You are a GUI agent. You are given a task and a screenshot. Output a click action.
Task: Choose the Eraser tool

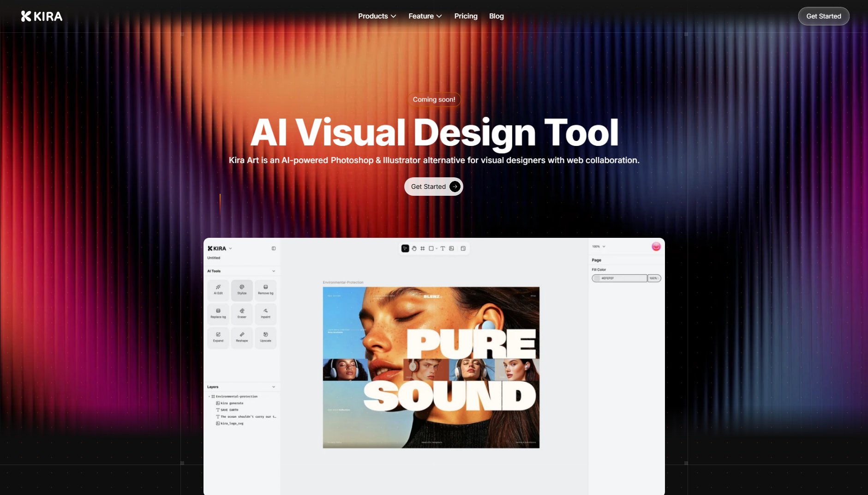click(242, 314)
